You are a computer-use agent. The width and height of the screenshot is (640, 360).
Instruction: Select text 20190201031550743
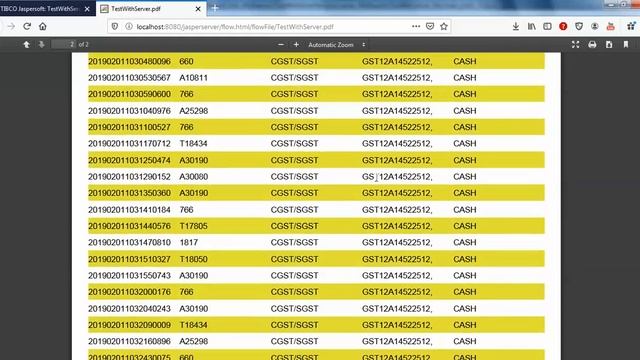[x=129, y=276]
